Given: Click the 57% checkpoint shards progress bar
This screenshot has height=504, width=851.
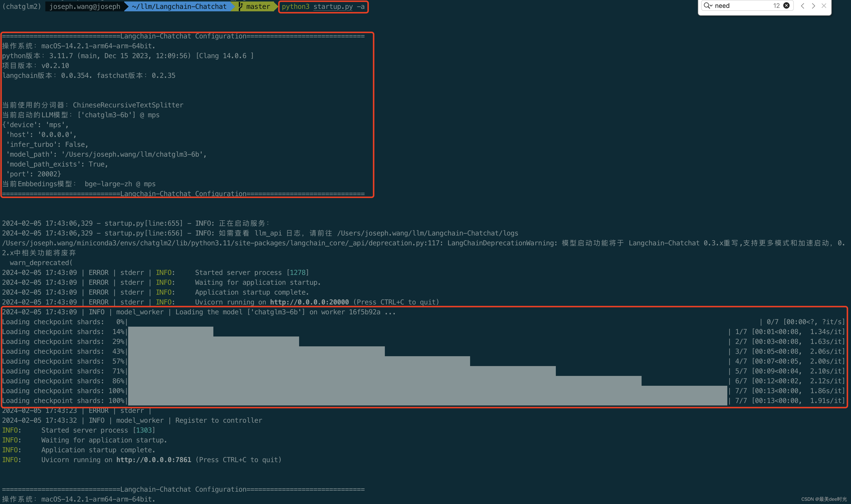Looking at the screenshot, I should (x=299, y=361).
